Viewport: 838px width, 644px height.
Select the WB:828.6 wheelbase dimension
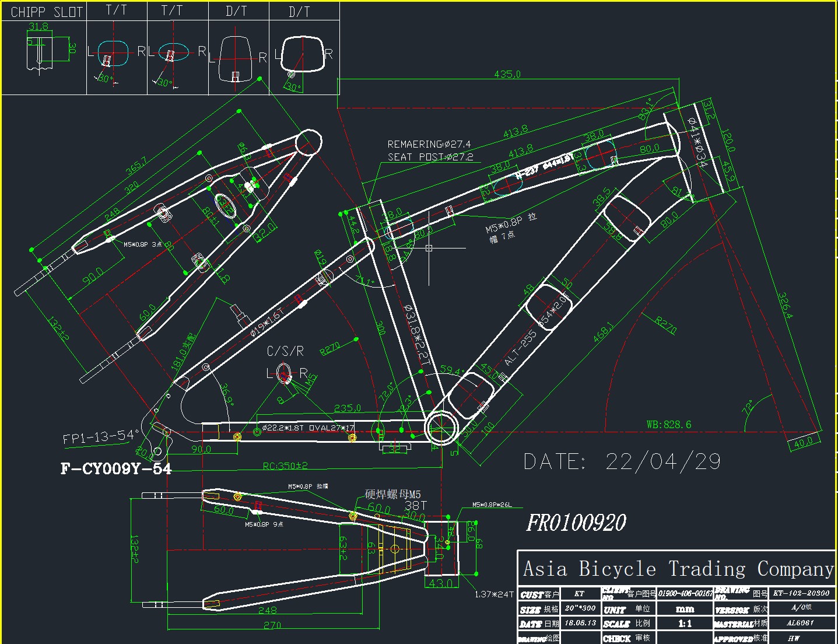click(x=668, y=424)
